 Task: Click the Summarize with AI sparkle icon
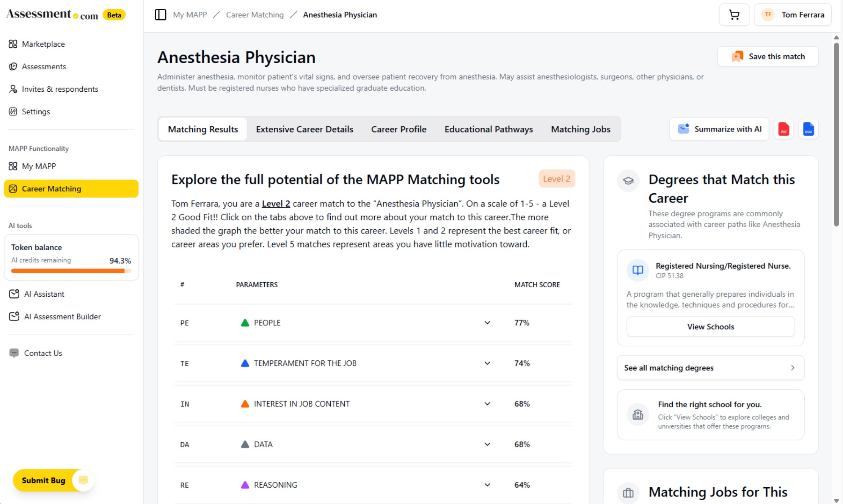coord(683,129)
